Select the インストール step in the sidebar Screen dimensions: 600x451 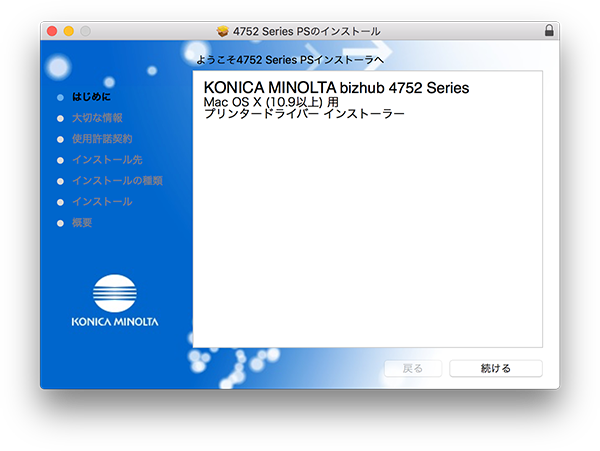click(x=102, y=202)
